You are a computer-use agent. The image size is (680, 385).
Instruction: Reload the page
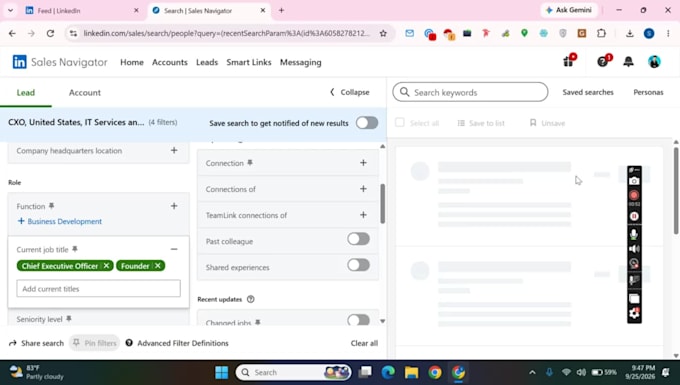point(50,33)
